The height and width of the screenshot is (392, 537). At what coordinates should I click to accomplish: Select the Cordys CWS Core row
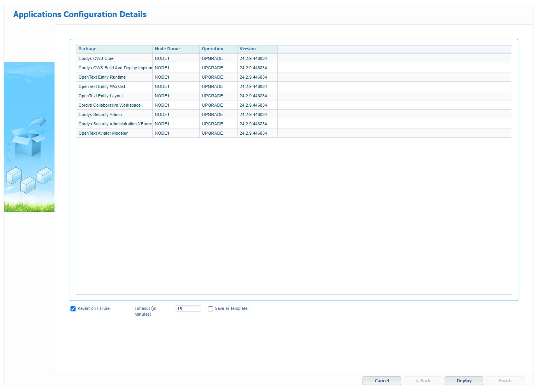96,58
